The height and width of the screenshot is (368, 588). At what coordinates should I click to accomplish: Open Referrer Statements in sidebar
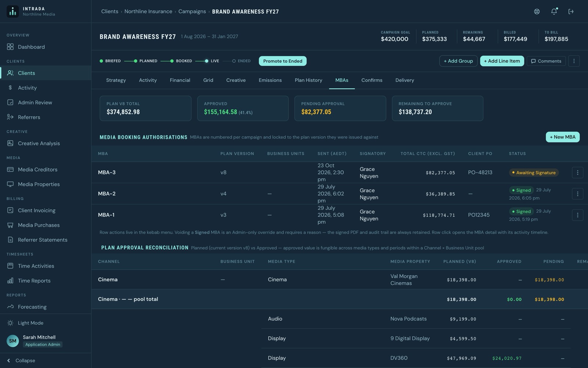[46, 240]
